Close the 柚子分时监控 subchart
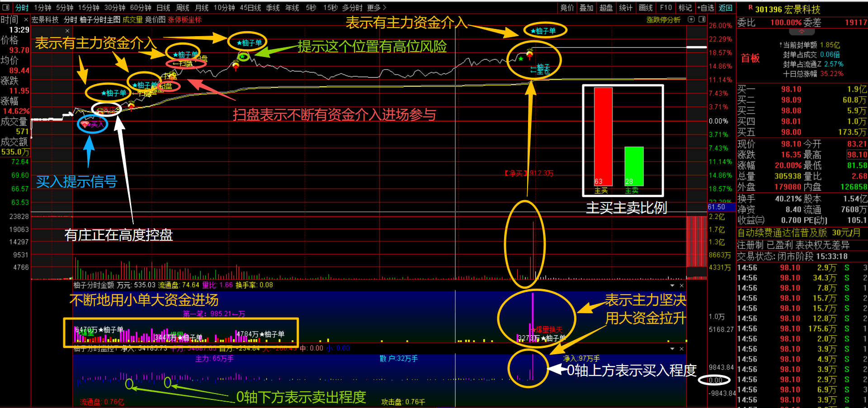This screenshot has width=868, height=408. tap(682, 349)
